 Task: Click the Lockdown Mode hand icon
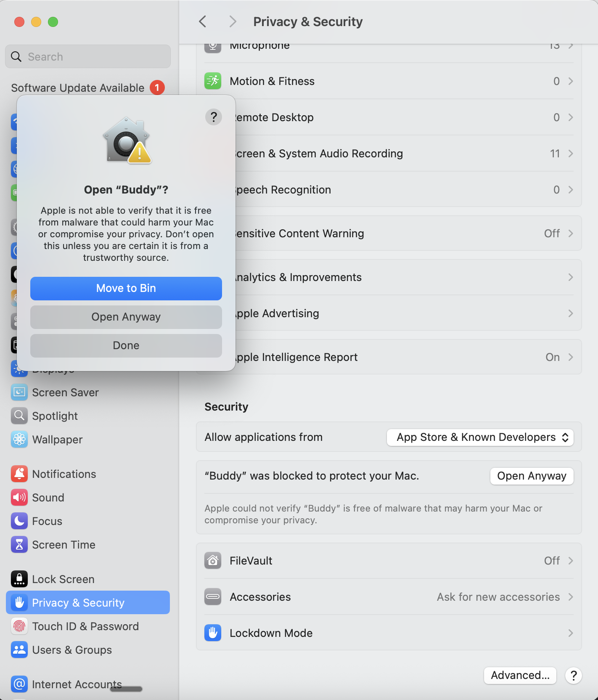point(213,633)
